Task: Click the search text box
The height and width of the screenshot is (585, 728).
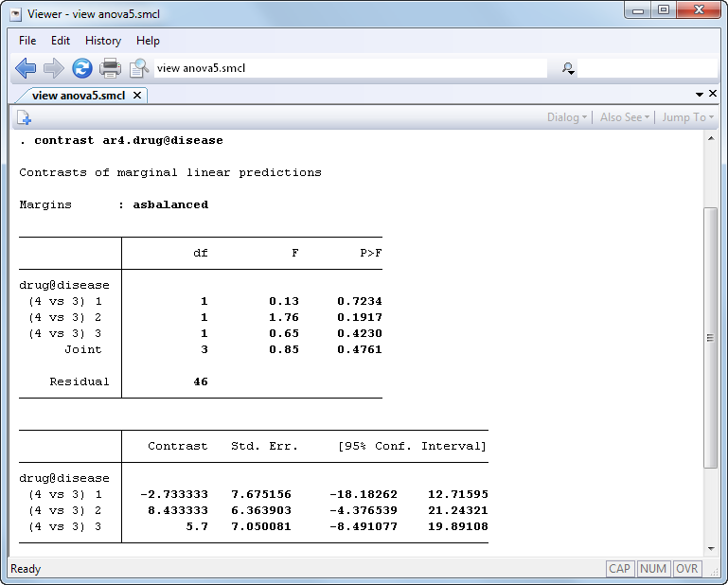Action: 647,68
